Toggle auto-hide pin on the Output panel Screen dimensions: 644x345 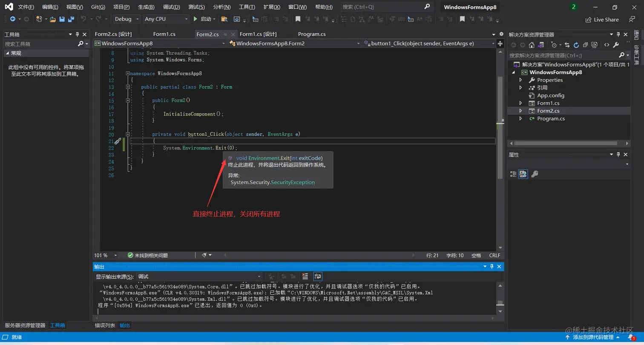tap(492, 267)
